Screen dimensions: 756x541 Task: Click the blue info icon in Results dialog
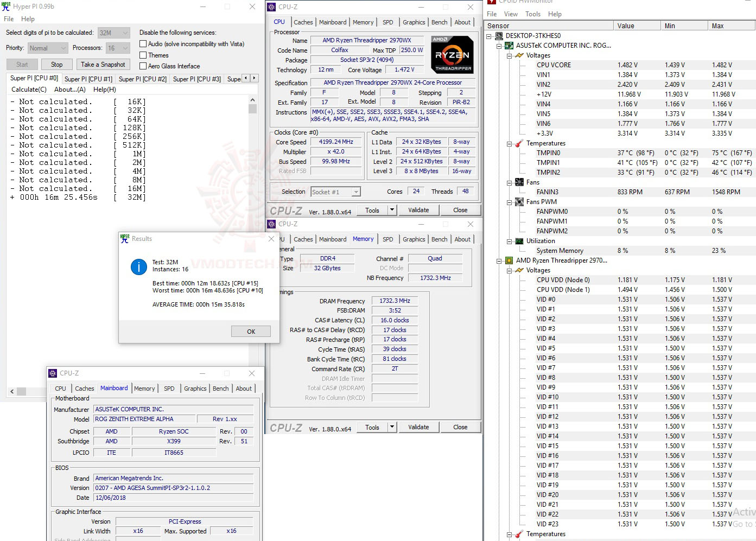pyautogui.click(x=138, y=267)
